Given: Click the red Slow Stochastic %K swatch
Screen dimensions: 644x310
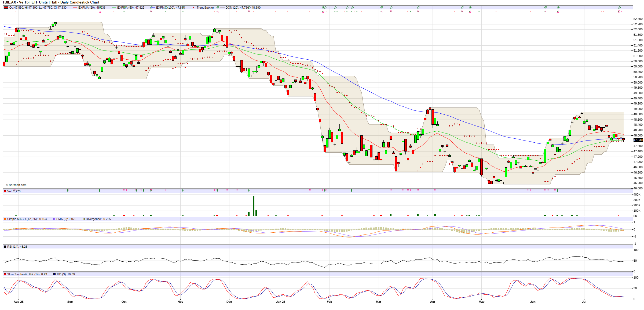Looking at the screenshot, I should click(x=5, y=274).
